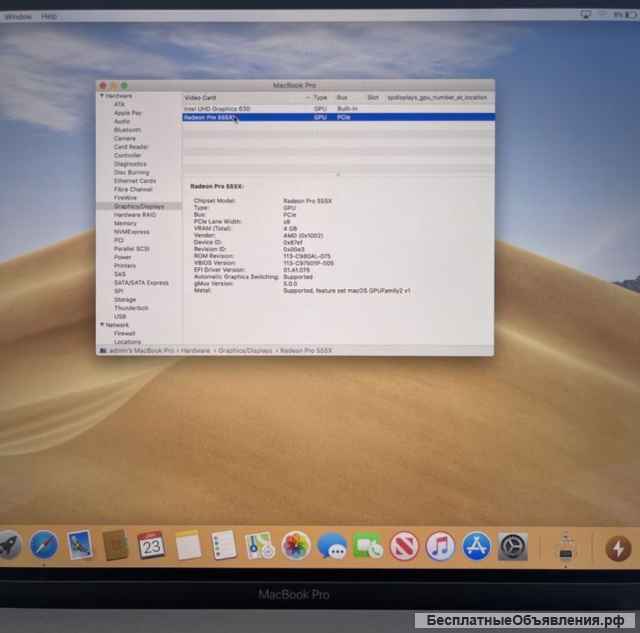Select PCI in sidebar
Viewport: 640px width, 633px height.
pos(119,240)
